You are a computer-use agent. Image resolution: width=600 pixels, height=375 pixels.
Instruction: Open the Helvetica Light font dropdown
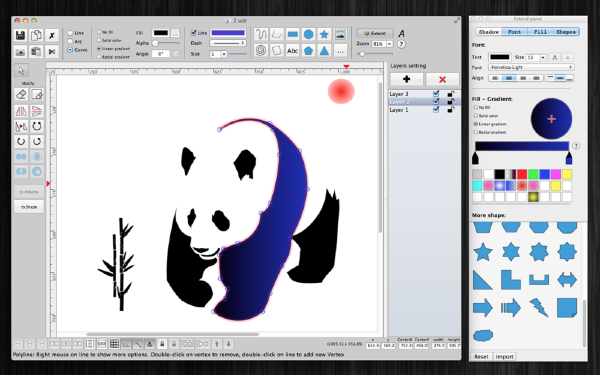pos(531,67)
